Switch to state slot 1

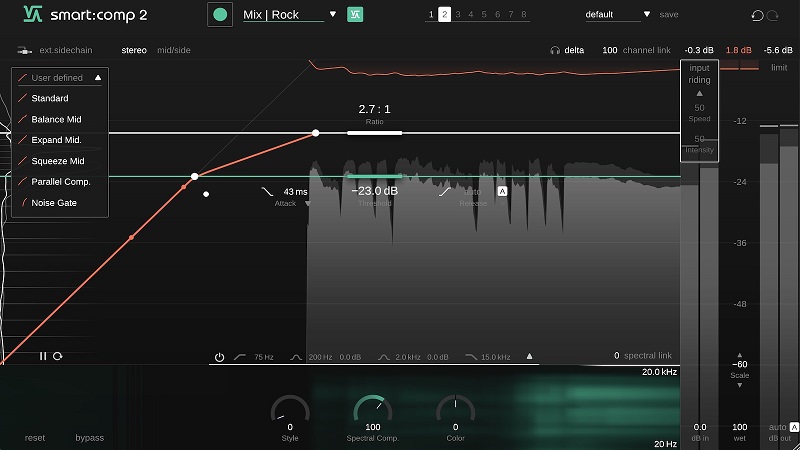(x=431, y=14)
